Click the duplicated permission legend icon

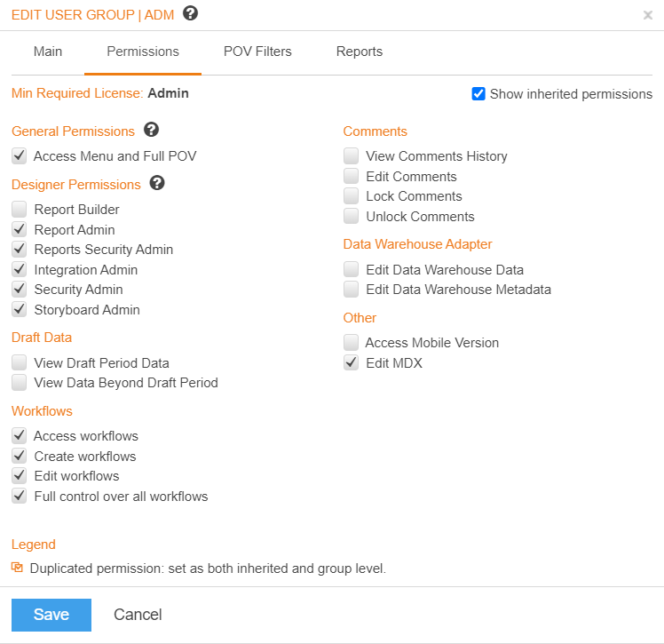18,568
